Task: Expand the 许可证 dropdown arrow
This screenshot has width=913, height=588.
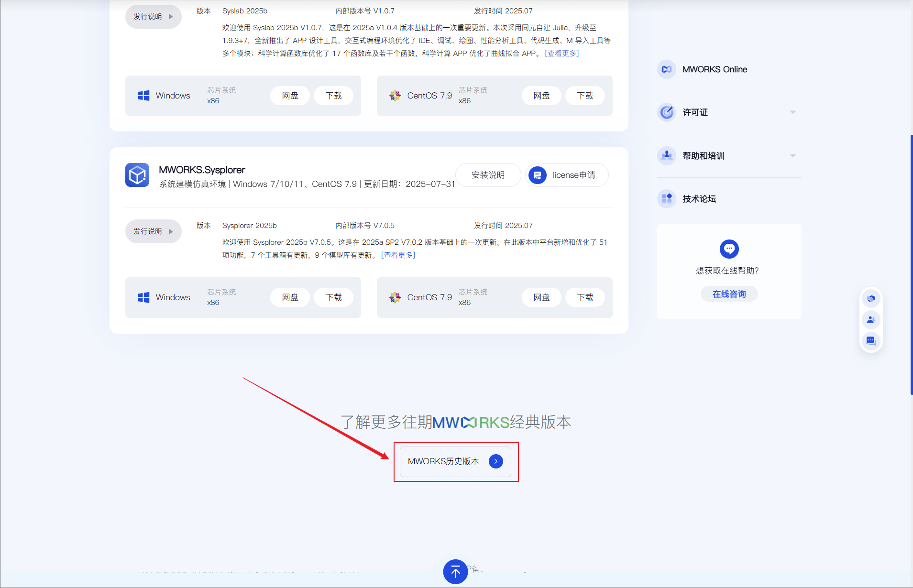Action: (x=793, y=112)
